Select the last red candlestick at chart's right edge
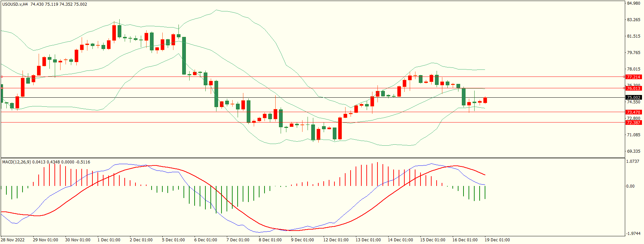 pyautogui.click(x=485, y=100)
